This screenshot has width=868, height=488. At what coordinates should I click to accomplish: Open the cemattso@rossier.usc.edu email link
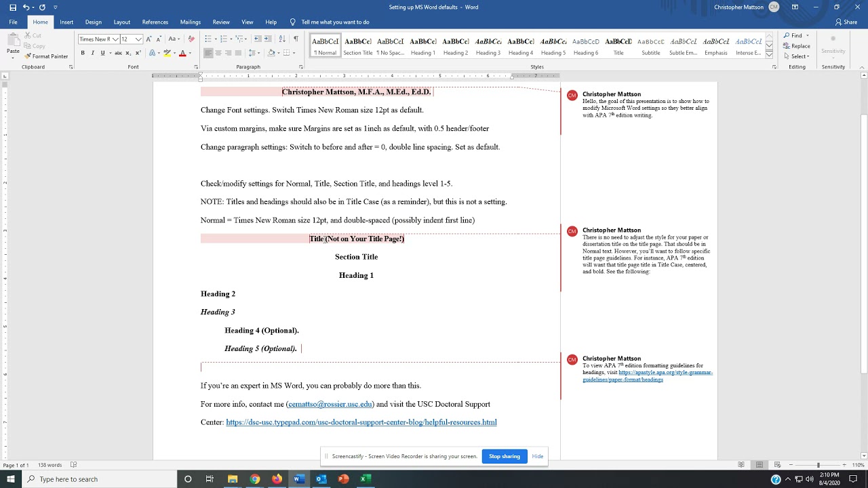point(330,404)
